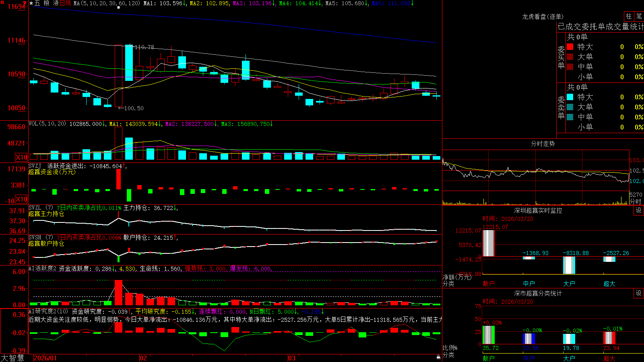
Task: Open 设 settings for 深圳超赢实时监控
Action: [x=639, y=210]
